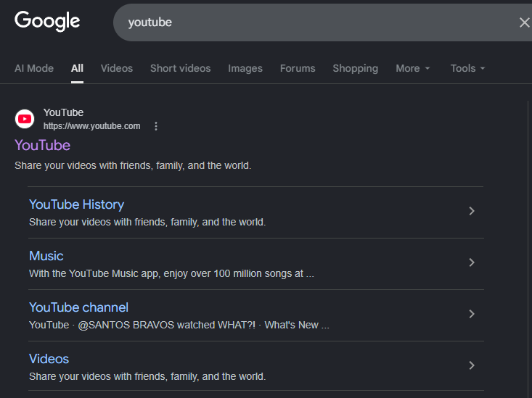Switch to the AI Mode tab
The image size is (532, 398).
[x=34, y=68]
